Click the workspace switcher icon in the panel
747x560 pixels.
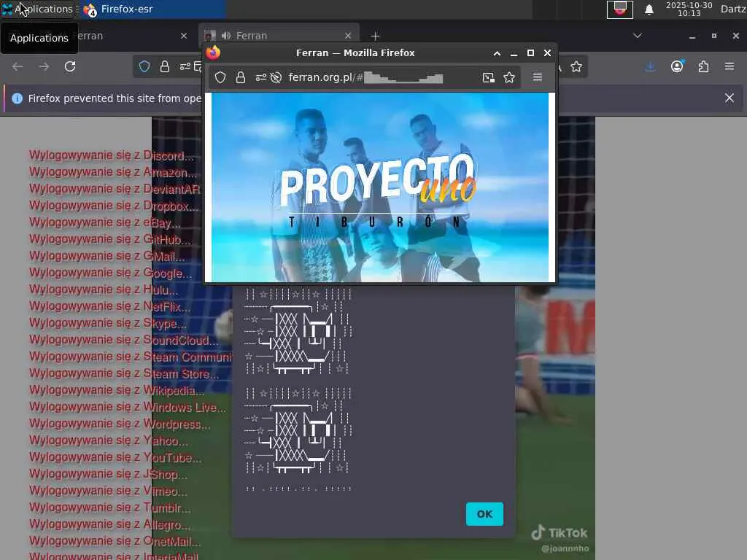coord(620,9)
